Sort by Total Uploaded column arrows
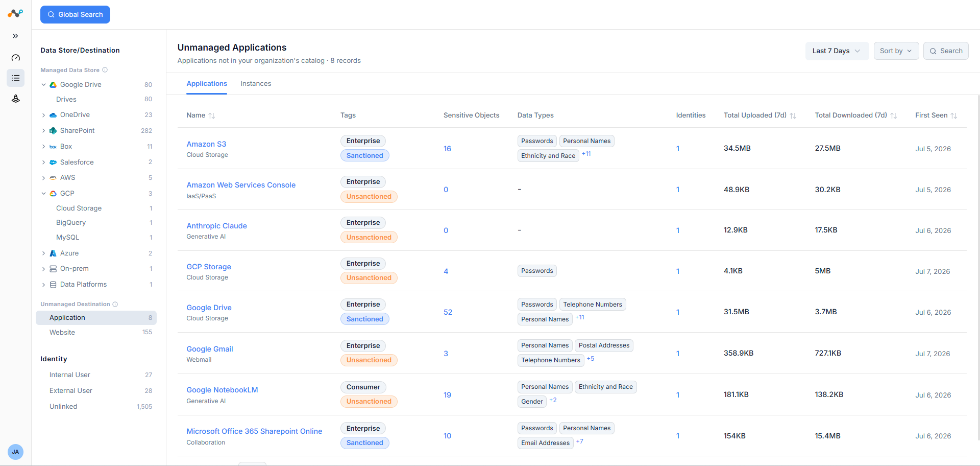Image resolution: width=980 pixels, height=466 pixels. coord(793,116)
